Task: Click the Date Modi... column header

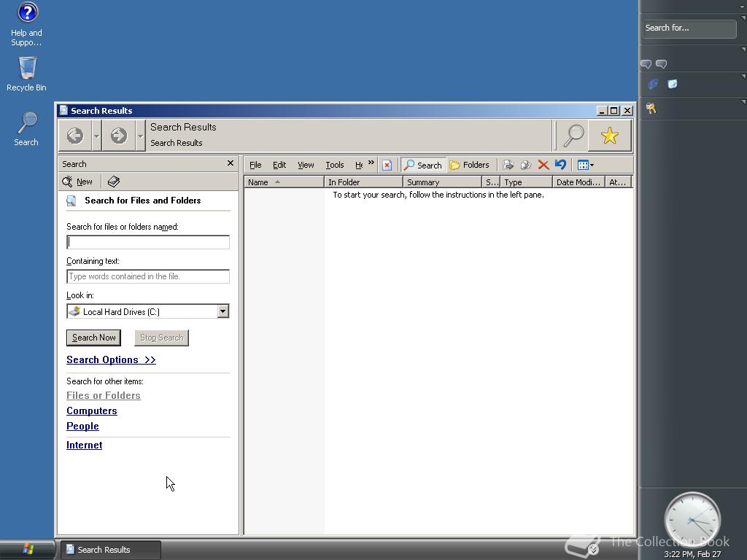Action: [578, 182]
